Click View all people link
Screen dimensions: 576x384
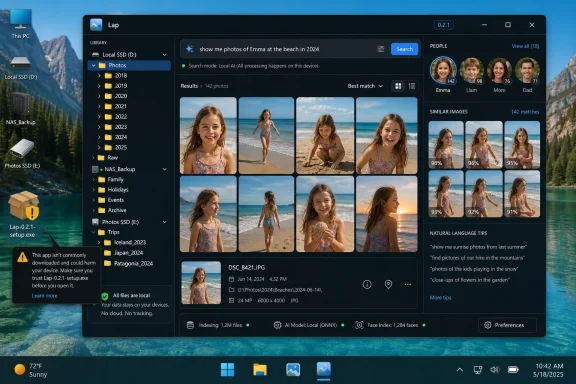525,46
